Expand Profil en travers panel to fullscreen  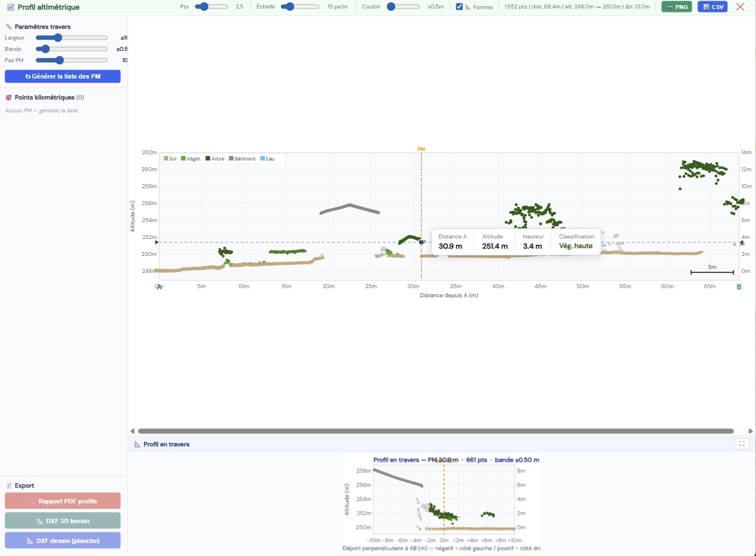(742, 444)
